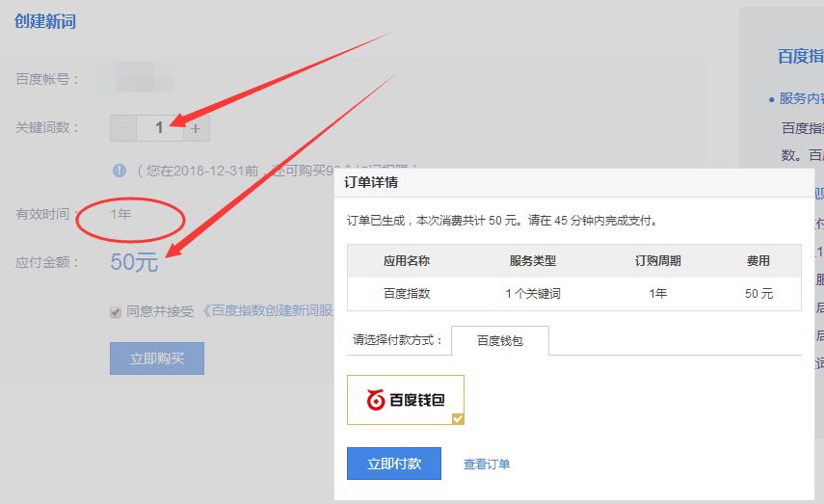Choose the 百度钱包 logo payment option
The image size is (824, 504).
coord(406,400)
